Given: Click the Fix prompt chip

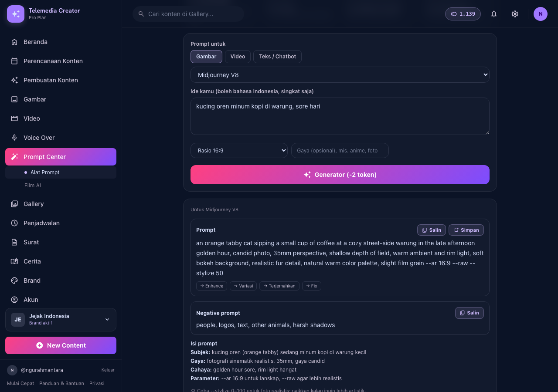Looking at the screenshot, I should point(312,286).
